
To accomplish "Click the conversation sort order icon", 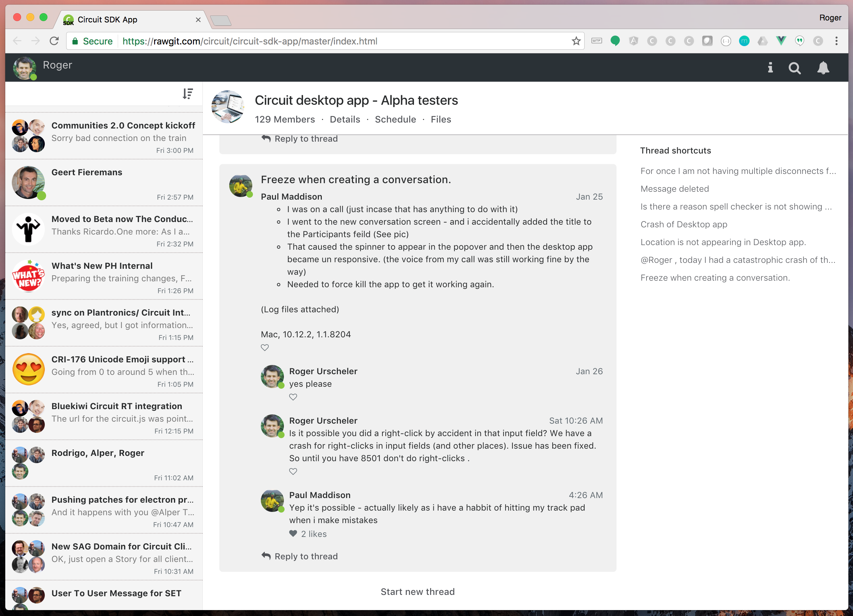I will [187, 94].
